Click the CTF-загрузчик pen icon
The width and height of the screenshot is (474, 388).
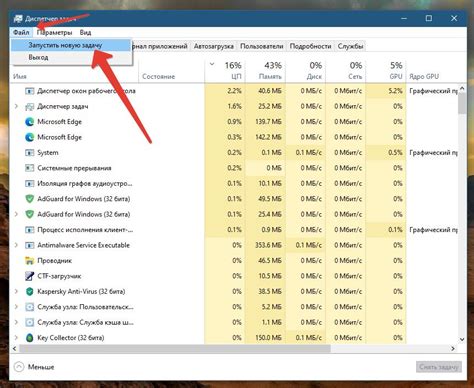(x=30, y=276)
